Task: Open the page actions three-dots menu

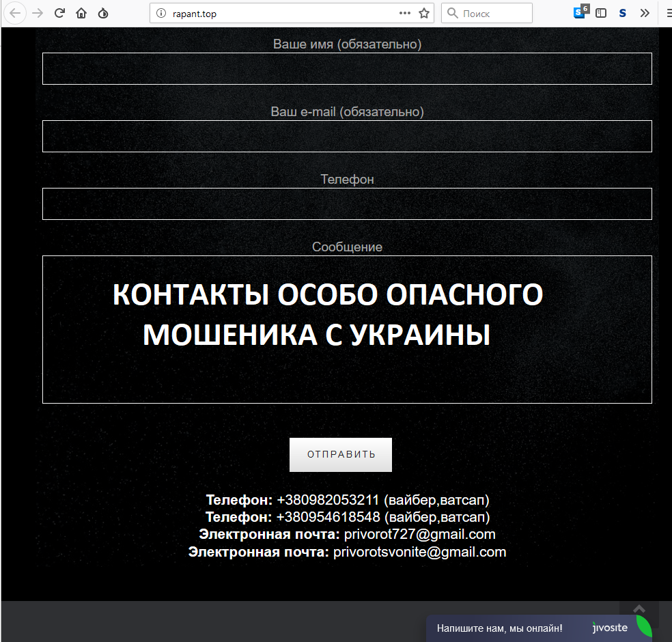Action: (x=405, y=13)
